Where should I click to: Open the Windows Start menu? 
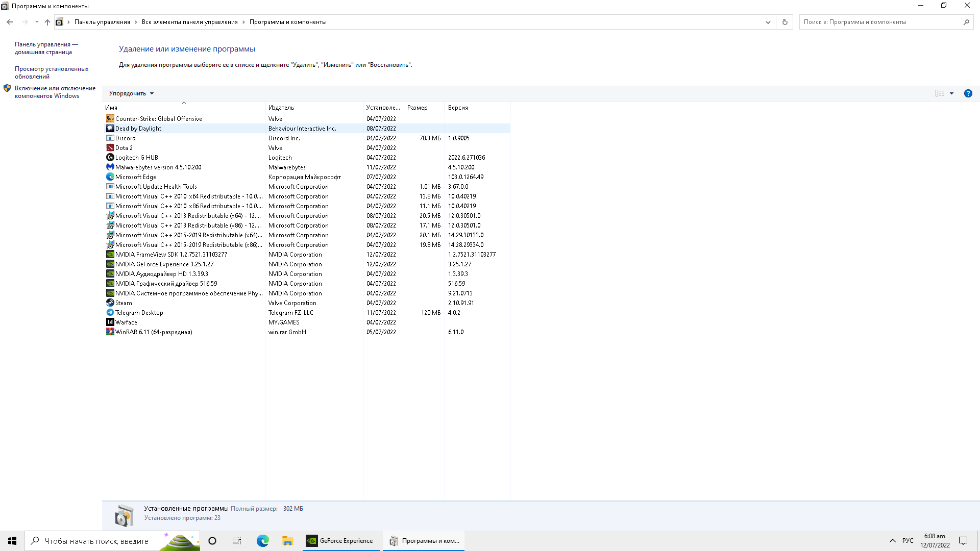pos(12,541)
